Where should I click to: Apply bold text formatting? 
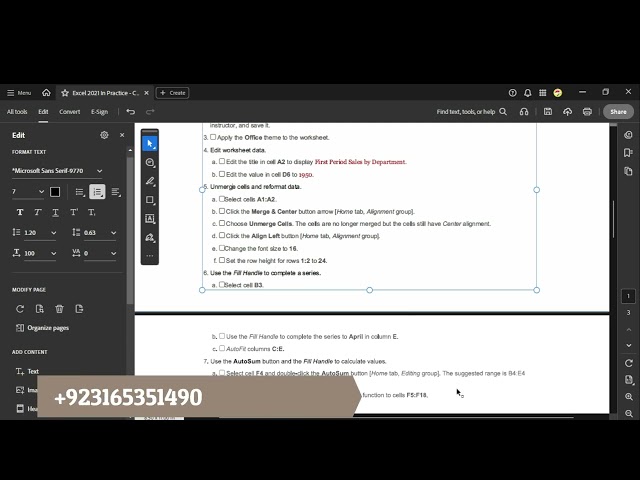20,212
